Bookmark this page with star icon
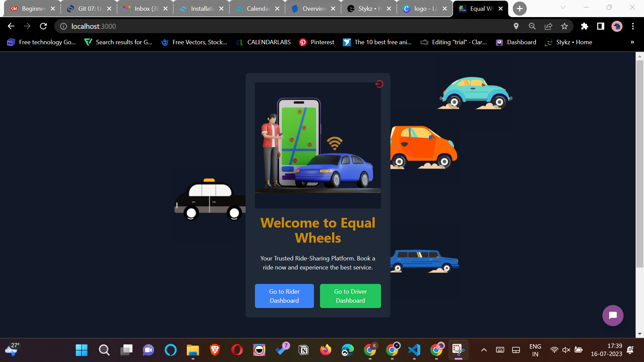 tap(565, 26)
